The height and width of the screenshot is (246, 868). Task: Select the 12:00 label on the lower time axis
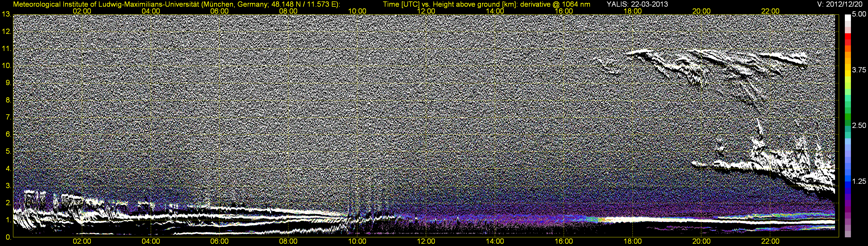click(426, 241)
